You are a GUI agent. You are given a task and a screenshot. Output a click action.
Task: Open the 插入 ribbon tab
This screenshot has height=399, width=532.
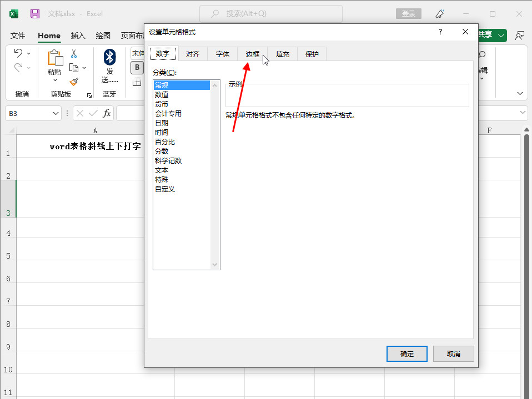click(x=78, y=36)
